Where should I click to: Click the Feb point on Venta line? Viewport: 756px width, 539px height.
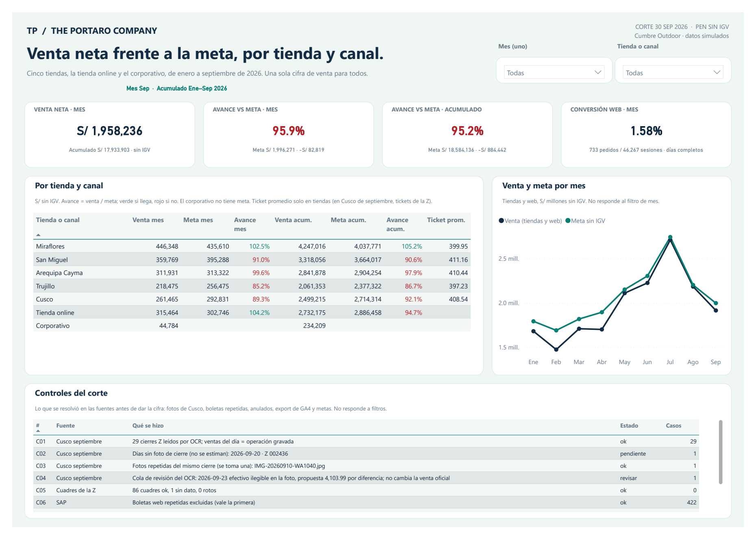coord(556,349)
